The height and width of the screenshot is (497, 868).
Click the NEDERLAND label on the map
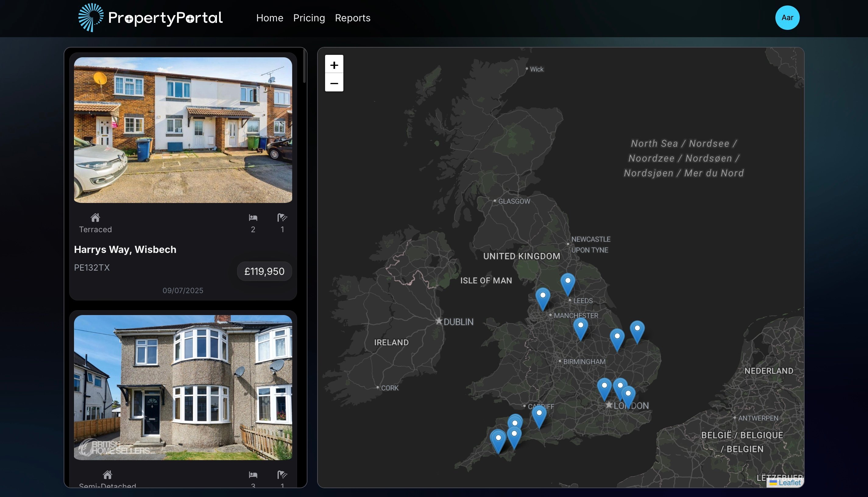pos(769,371)
